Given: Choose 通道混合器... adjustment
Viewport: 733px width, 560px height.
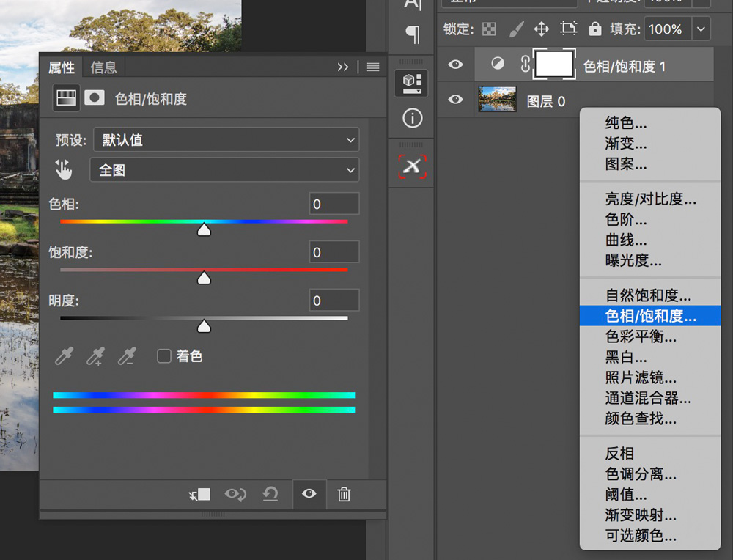Looking at the screenshot, I should [649, 398].
